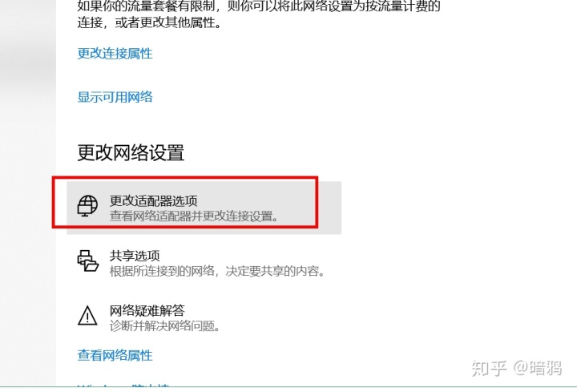This screenshot has width=577, height=392.
Task: Click the highlighted adapter row outside the red box
Action: click(329, 208)
